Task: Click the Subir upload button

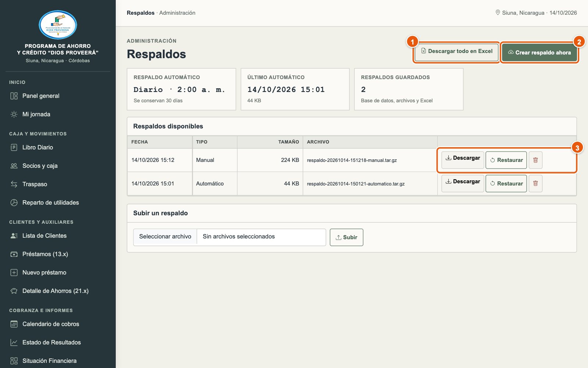Action: pos(347,237)
